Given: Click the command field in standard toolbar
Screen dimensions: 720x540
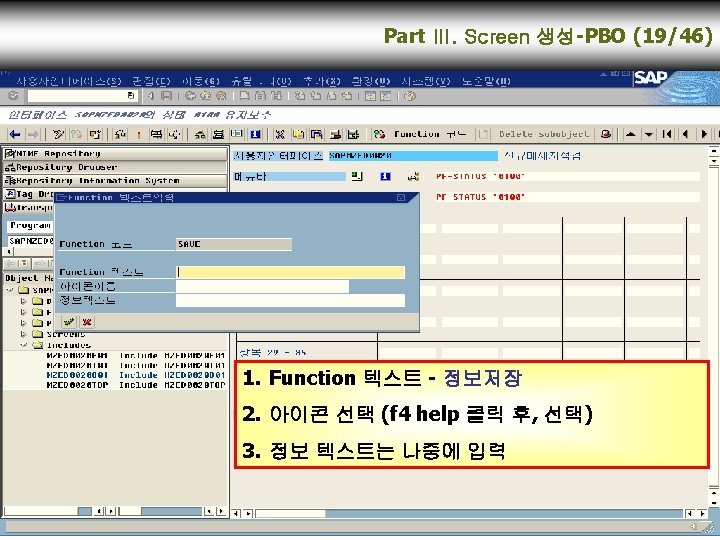Looking at the screenshot, I should tap(81, 96).
